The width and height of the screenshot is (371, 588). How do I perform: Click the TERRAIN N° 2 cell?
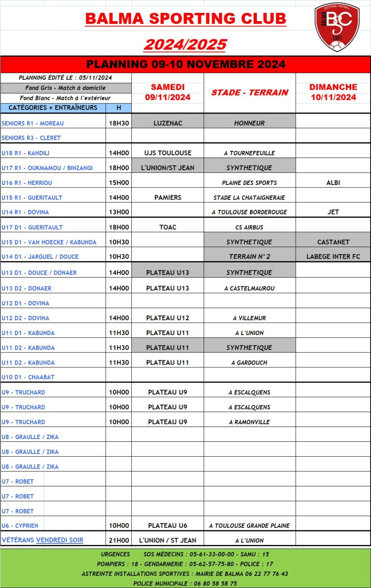click(x=249, y=256)
